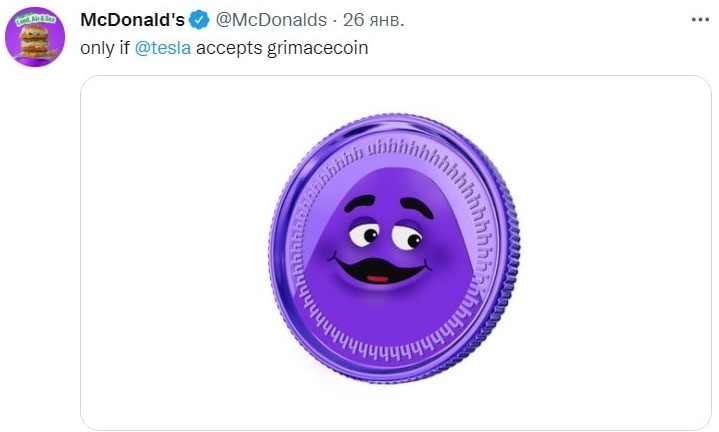The image size is (719, 432).
Task: Click the word grimacecoin in the tweet
Action: [317, 48]
